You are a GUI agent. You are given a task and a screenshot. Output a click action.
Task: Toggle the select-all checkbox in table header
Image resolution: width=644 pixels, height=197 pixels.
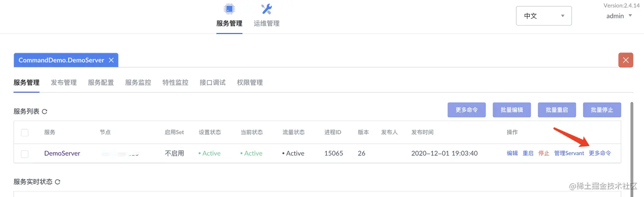25,133
